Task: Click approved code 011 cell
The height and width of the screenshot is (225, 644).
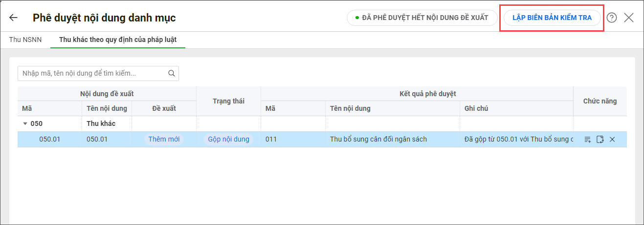Action: [x=271, y=140]
